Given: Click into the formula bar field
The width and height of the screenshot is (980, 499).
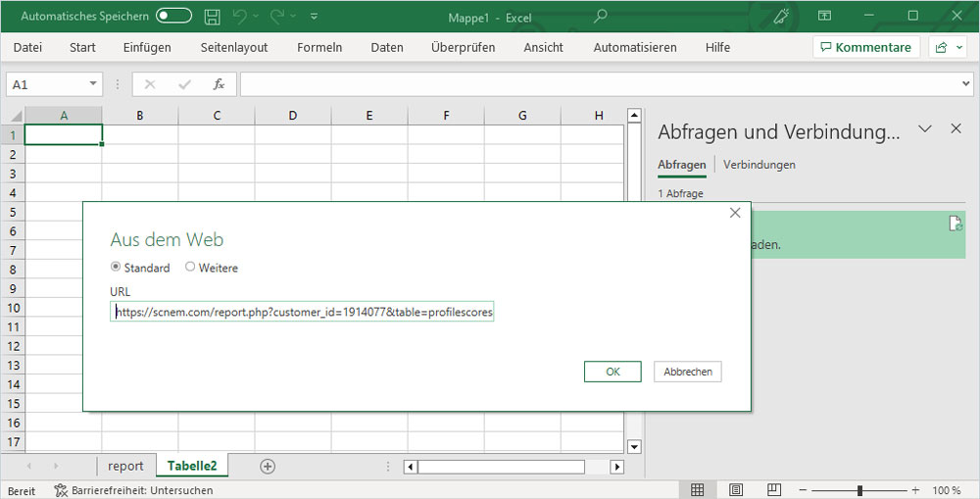Looking at the screenshot, I should (x=600, y=84).
